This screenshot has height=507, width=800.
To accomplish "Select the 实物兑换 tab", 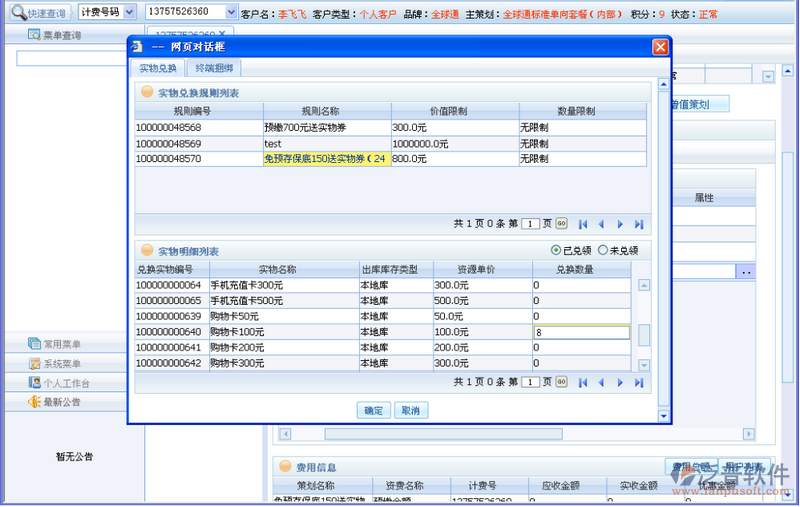I will [x=157, y=68].
